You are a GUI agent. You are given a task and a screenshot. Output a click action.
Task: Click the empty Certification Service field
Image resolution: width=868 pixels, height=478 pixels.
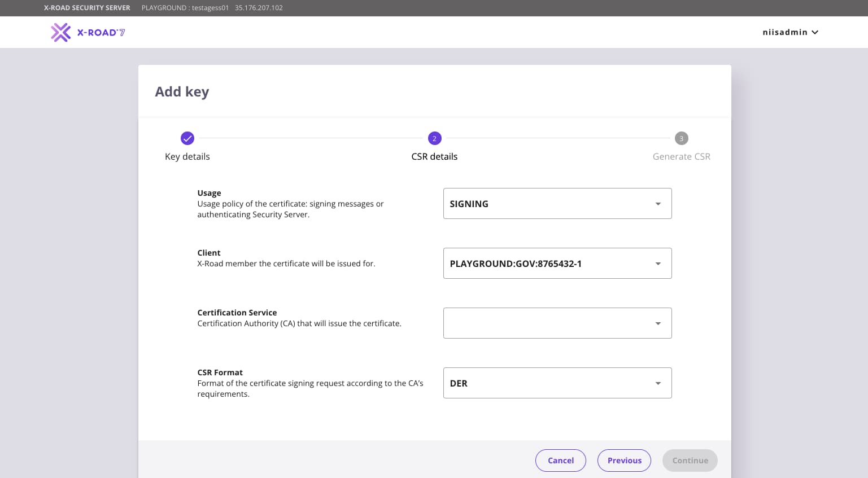(542, 323)
